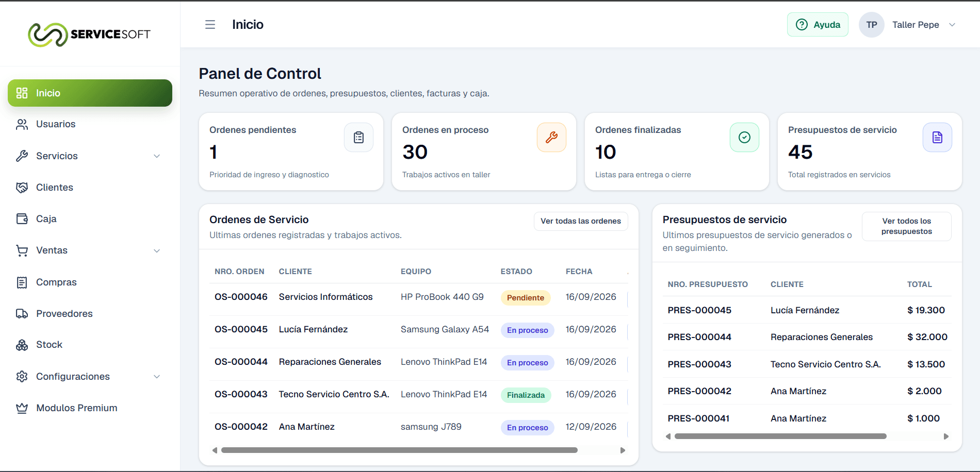Click the TP user avatar
This screenshot has height=472, width=980.
click(872, 25)
